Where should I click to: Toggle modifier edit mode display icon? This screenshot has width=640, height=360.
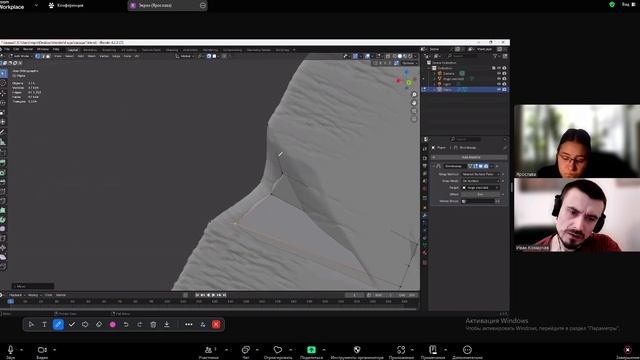click(475, 166)
